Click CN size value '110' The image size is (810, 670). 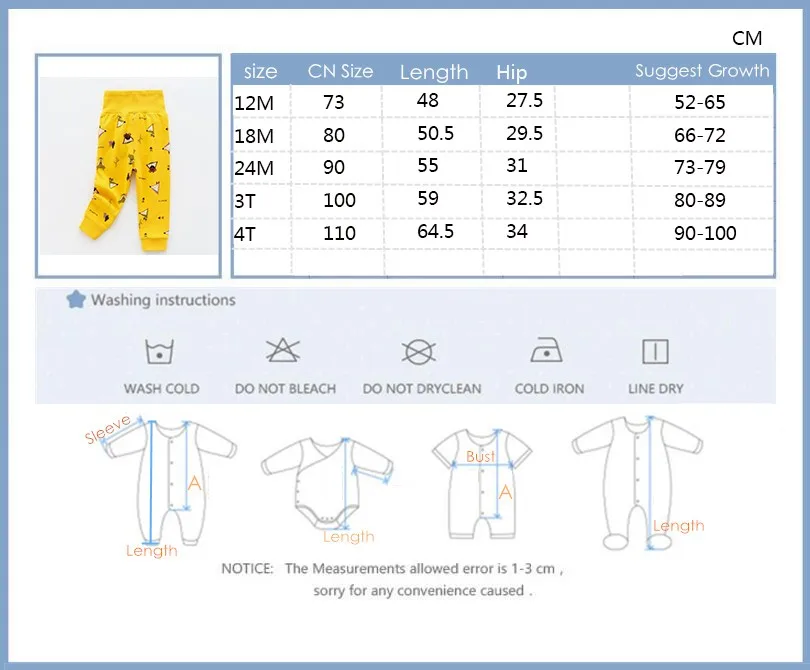click(x=339, y=233)
